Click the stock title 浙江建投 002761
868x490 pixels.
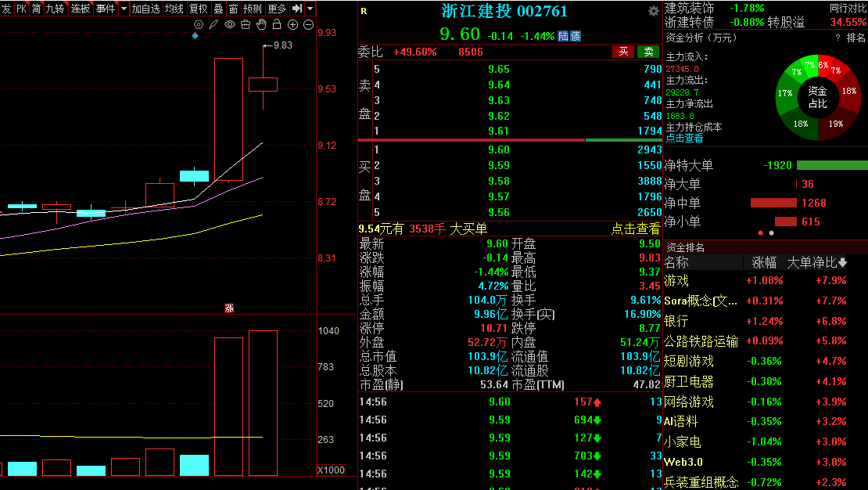[x=504, y=11]
